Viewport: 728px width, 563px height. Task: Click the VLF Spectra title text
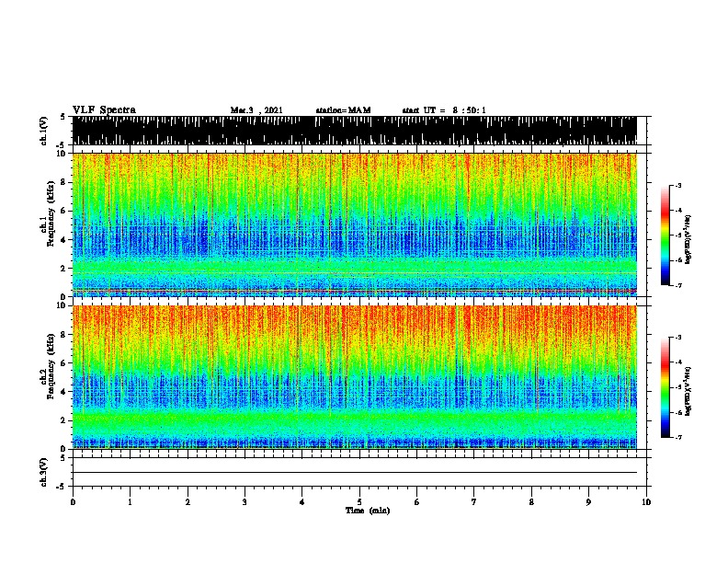click(104, 110)
